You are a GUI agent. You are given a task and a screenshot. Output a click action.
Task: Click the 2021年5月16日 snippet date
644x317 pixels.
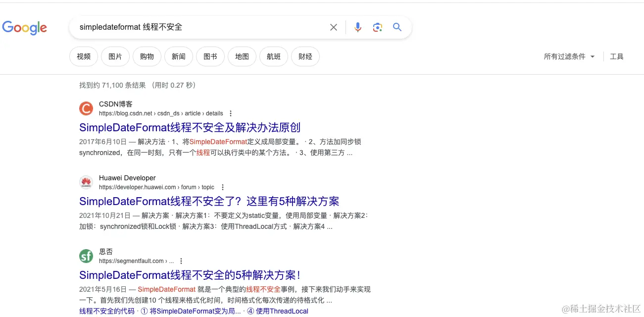(103, 289)
